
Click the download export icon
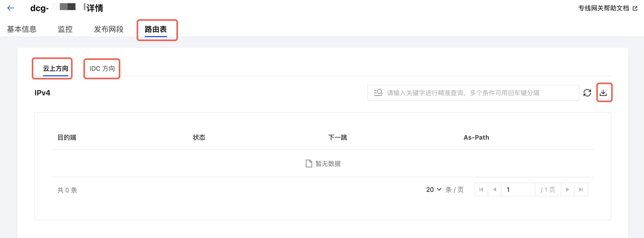603,93
